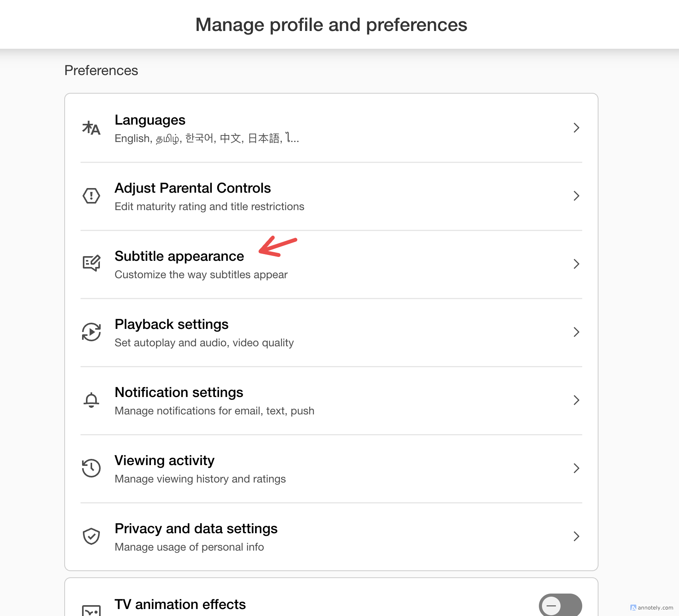The image size is (679, 616).
Task: Click the Parental Controls warning icon
Action: click(x=91, y=196)
